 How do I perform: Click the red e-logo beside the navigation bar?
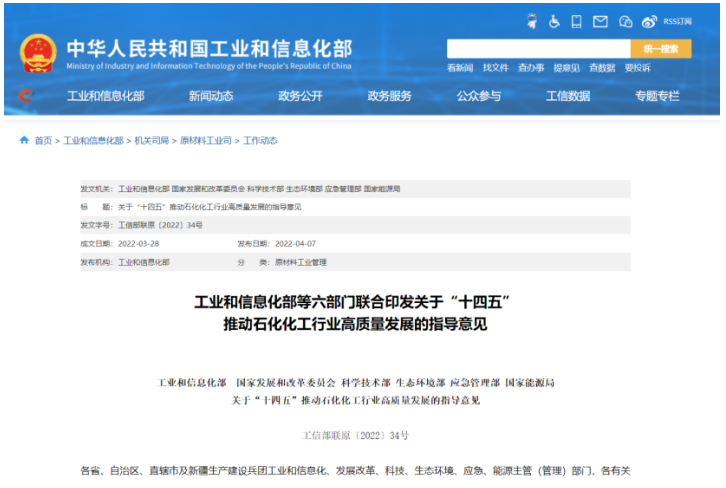point(26,95)
